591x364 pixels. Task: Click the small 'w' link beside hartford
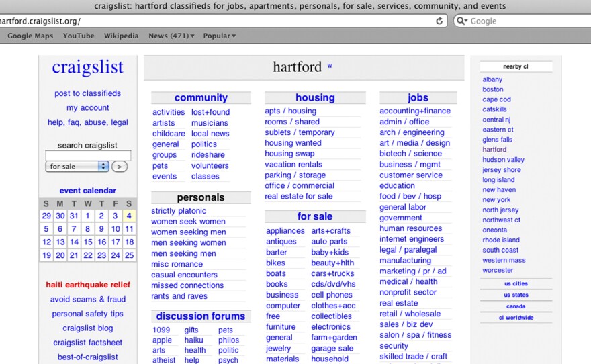point(330,66)
